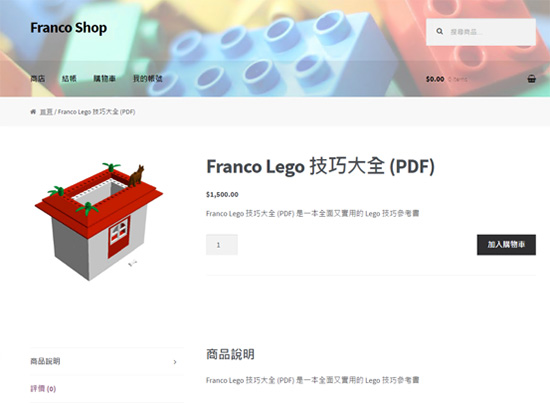Viewport: 550px width, 403px height.
Task: Click the search magnifier icon
Action: (440, 32)
